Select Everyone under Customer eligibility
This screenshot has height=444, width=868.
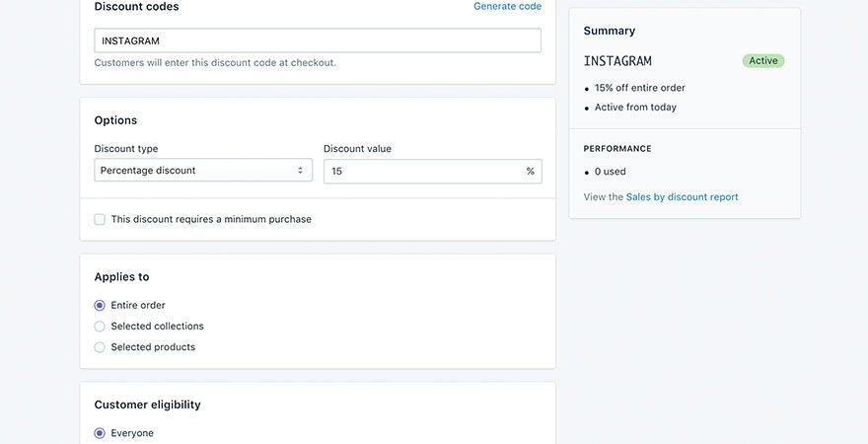pos(100,433)
